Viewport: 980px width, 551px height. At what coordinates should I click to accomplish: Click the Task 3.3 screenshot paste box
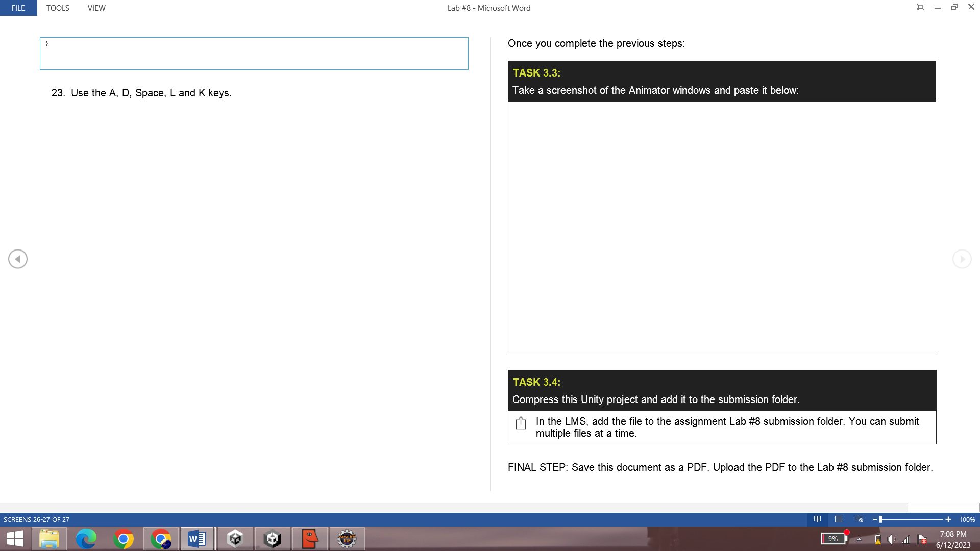pos(722,227)
